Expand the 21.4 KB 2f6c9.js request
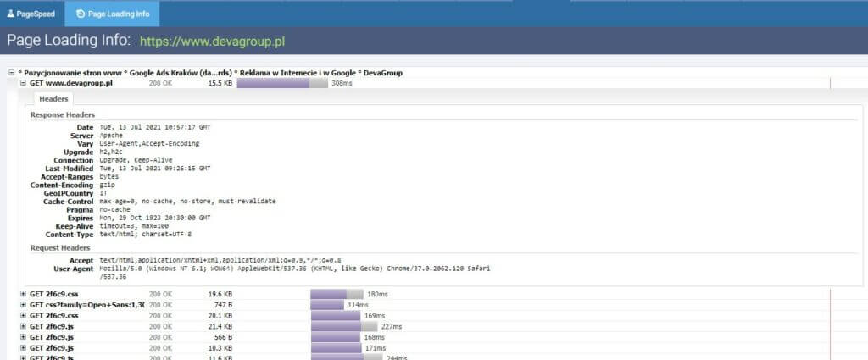This screenshot has width=868, height=360. point(23,326)
